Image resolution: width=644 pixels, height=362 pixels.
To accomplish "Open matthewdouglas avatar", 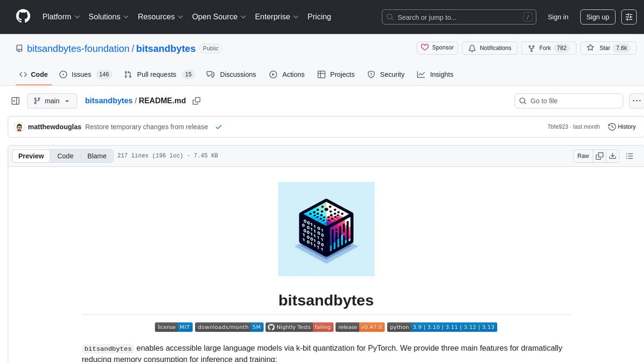I will point(19,127).
